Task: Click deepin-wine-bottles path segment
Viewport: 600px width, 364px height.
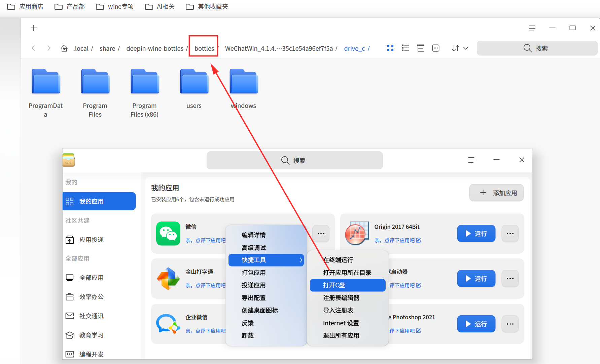Action: pos(155,48)
